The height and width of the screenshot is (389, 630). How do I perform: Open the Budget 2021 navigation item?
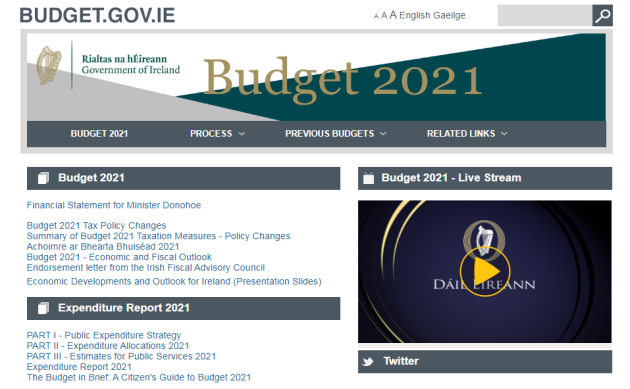coord(99,134)
